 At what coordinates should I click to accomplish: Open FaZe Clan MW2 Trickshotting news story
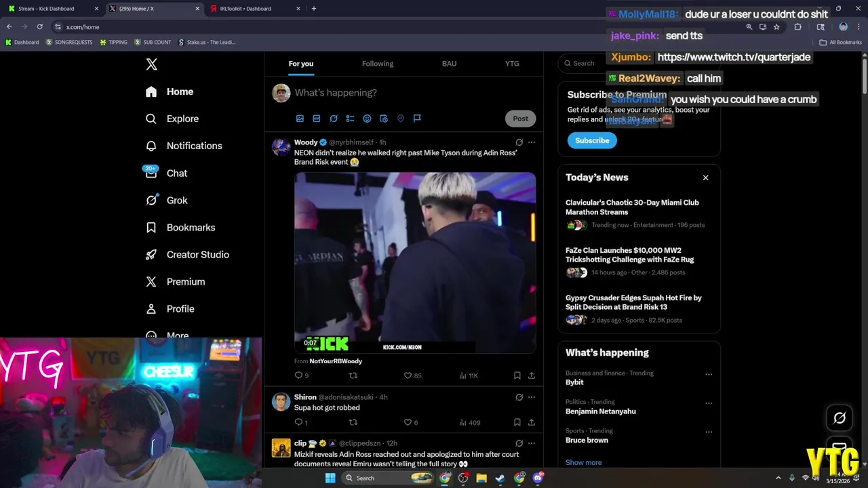click(x=639, y=262)
